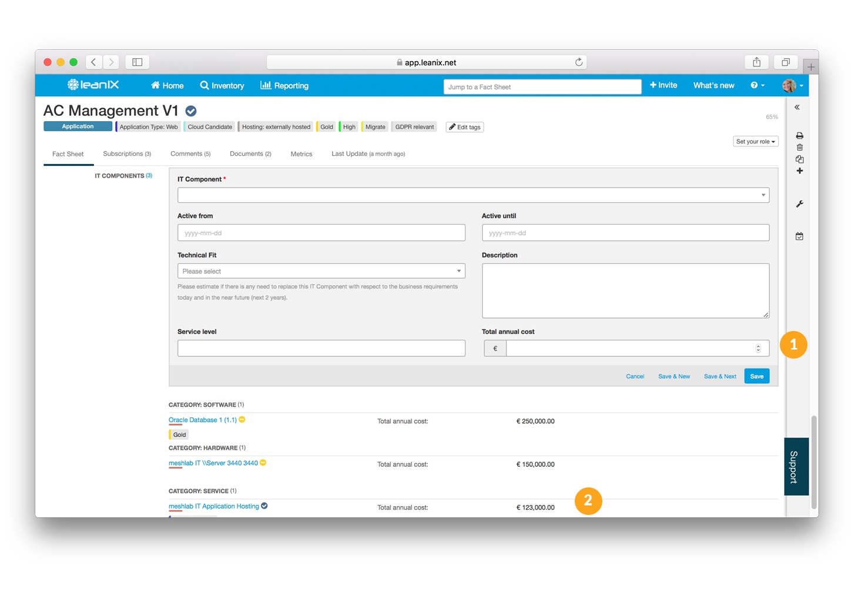Click the Application type badge
868x602 pixels.
pyautogui.click(x=78, y=126)
